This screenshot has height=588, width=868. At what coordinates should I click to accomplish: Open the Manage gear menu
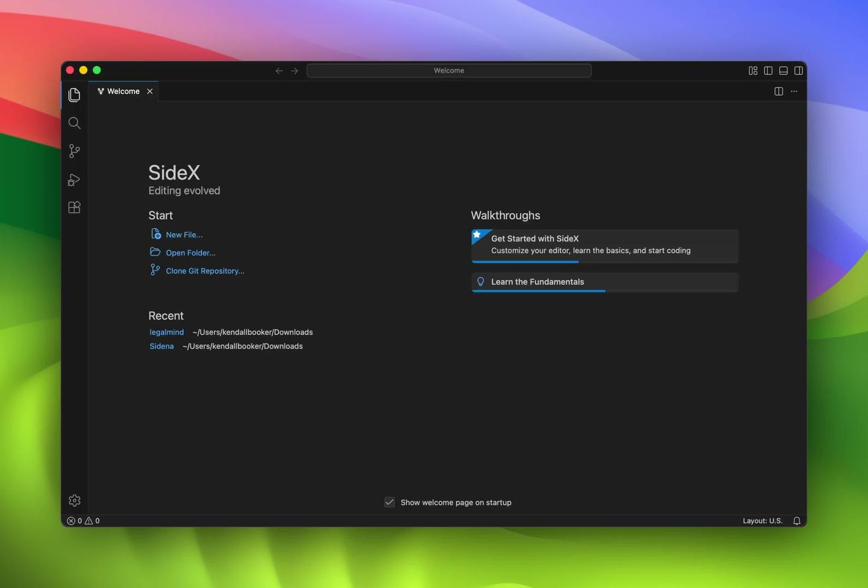74,500
